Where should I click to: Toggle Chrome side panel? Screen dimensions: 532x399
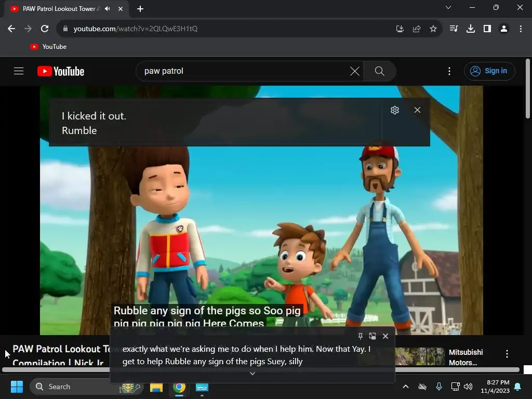[x=487, y=29]
